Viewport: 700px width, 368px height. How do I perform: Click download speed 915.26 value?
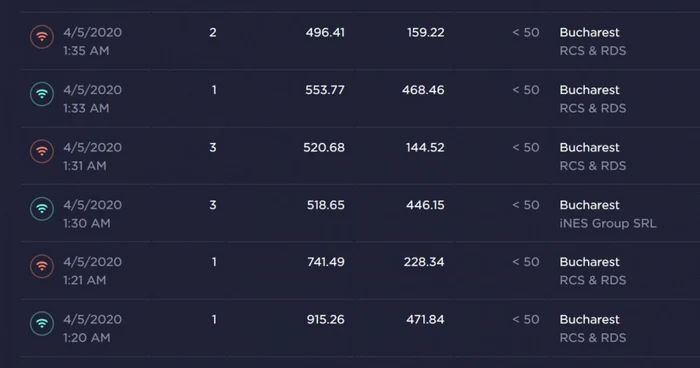click(x=325, y=319)
